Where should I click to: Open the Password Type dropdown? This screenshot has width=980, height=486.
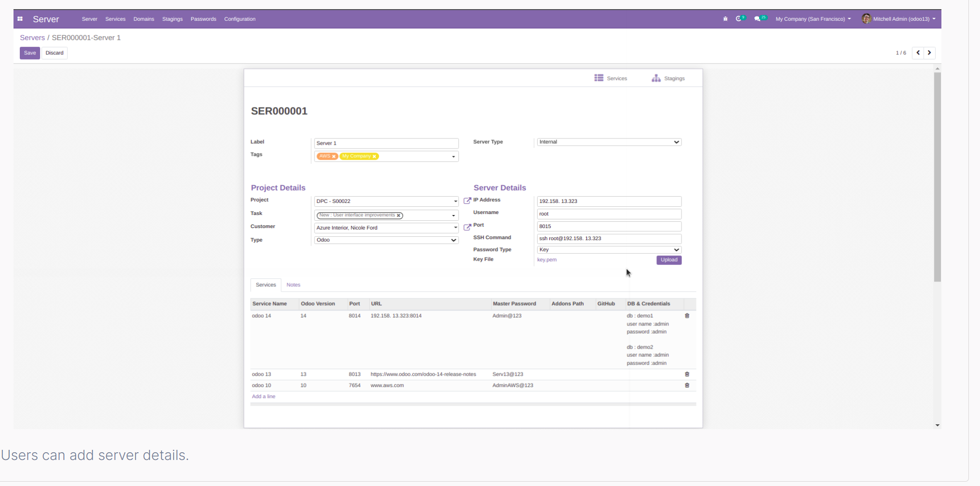click(x=677, y=249)
